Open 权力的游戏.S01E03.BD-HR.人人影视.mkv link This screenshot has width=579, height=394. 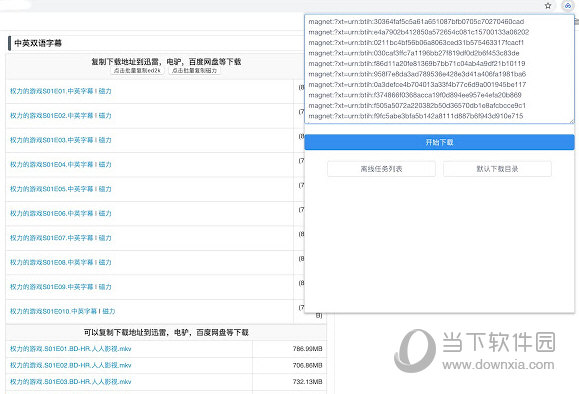[x=71, y=381]
